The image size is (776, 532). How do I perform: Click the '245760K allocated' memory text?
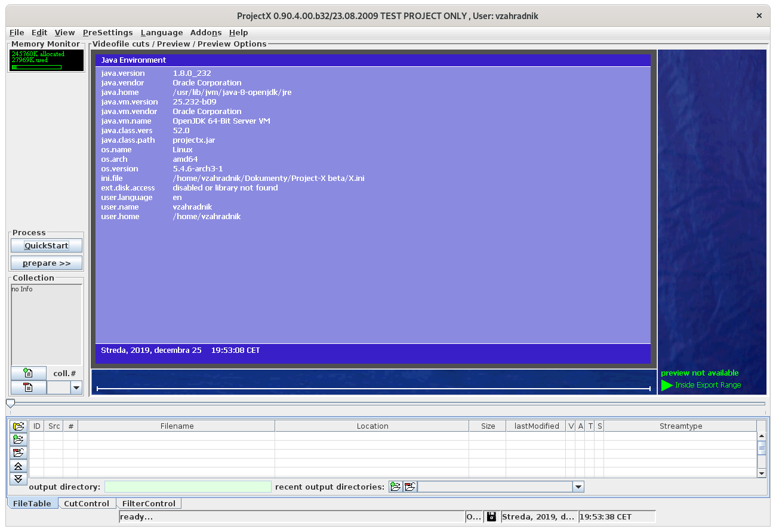coord(38,54)
